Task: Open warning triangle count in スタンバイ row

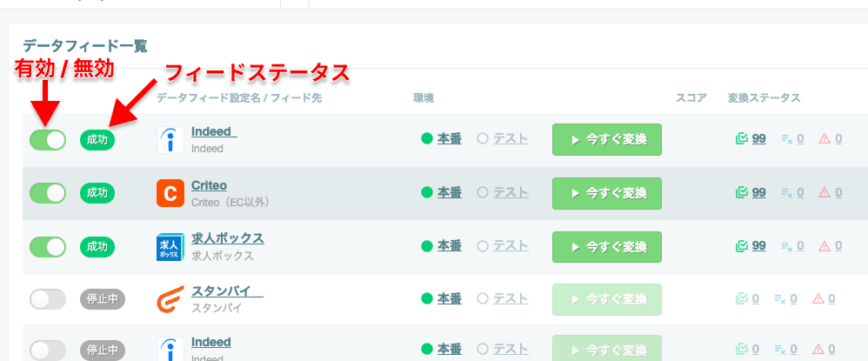Action: (824, 299)
